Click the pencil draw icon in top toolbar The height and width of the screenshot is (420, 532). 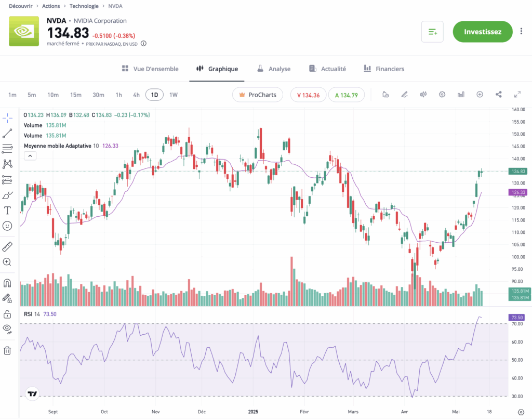coord(404,95)
